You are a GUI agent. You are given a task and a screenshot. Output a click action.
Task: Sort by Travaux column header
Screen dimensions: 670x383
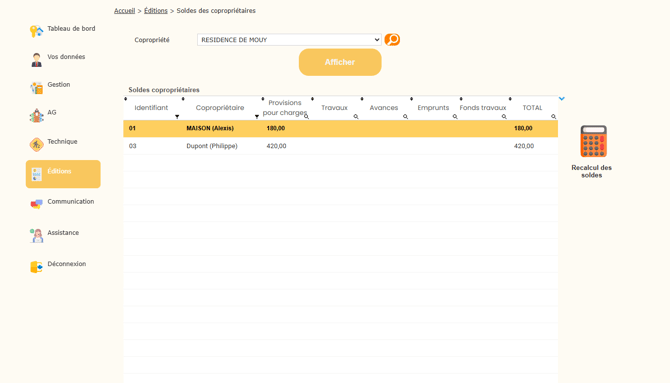pos(335,108)
